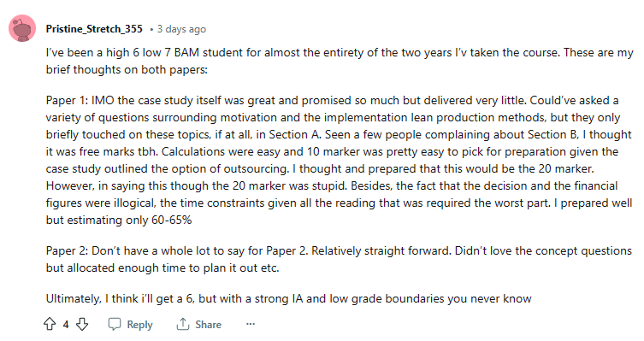This screenshot has width=644, height=341.
Task: Click the speech bubble Reply icon
Action: coord(115,324)
